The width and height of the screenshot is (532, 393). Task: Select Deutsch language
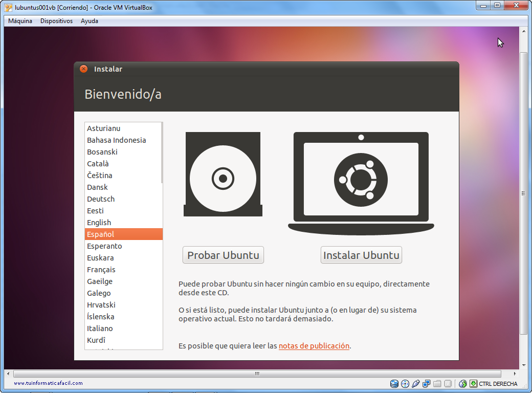(x=123, y=199)
